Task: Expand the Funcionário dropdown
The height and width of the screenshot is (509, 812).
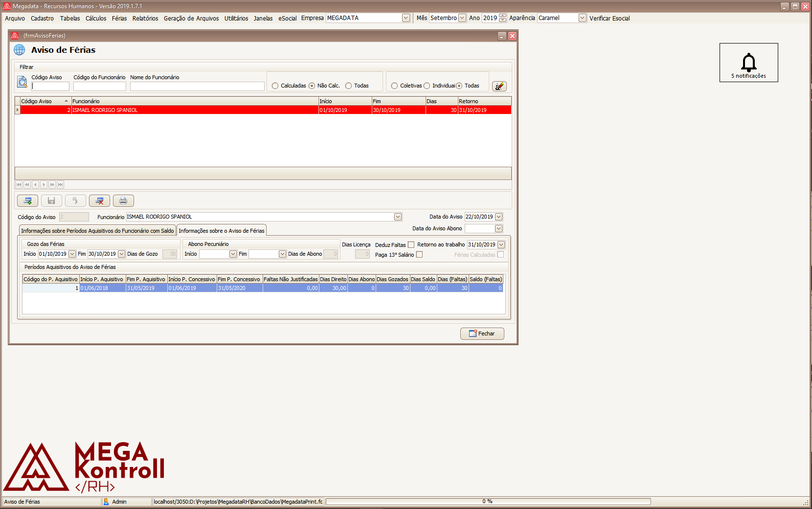Action: point(398,217)
